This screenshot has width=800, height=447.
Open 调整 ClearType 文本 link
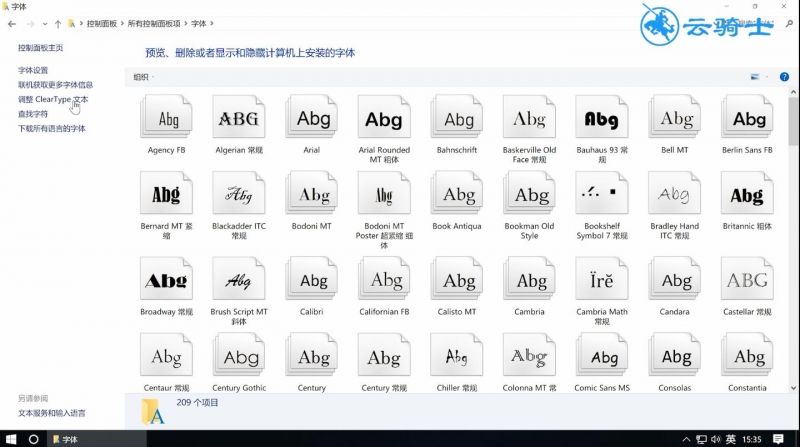tap(53, 100)
